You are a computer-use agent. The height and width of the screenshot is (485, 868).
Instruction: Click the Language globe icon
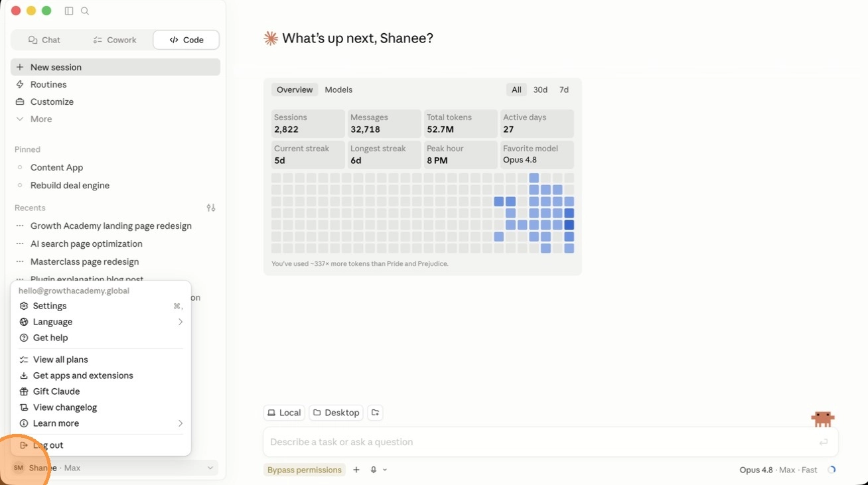pyautogui.click(x=24, y=322)
